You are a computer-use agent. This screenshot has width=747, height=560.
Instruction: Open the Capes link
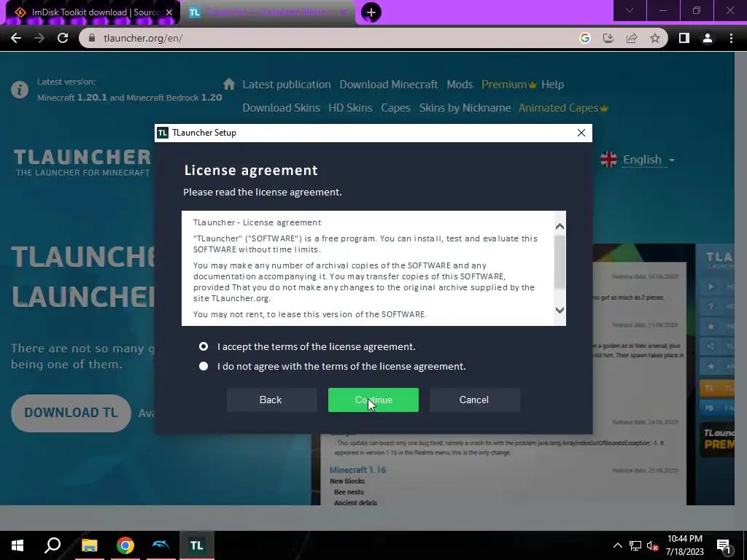tap(395, 108)
